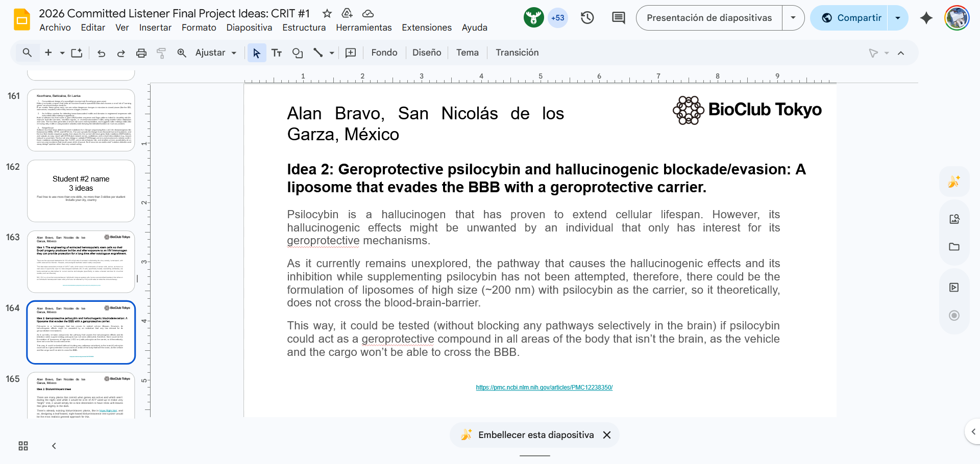Insert a comment using the toolbar icon
The width and height of the screenshot is (980, 464).
pyautogui.click(x=351, y=53)
